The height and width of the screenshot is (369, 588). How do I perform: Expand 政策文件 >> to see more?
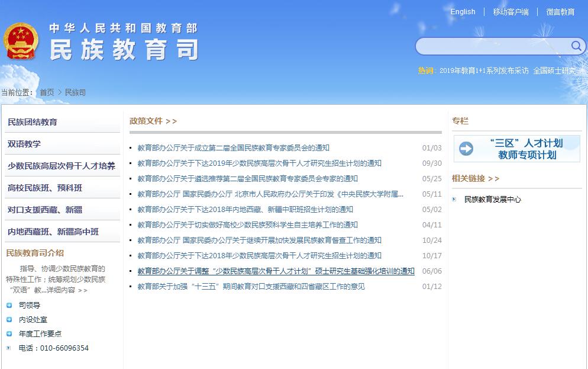tap(153, 121)
